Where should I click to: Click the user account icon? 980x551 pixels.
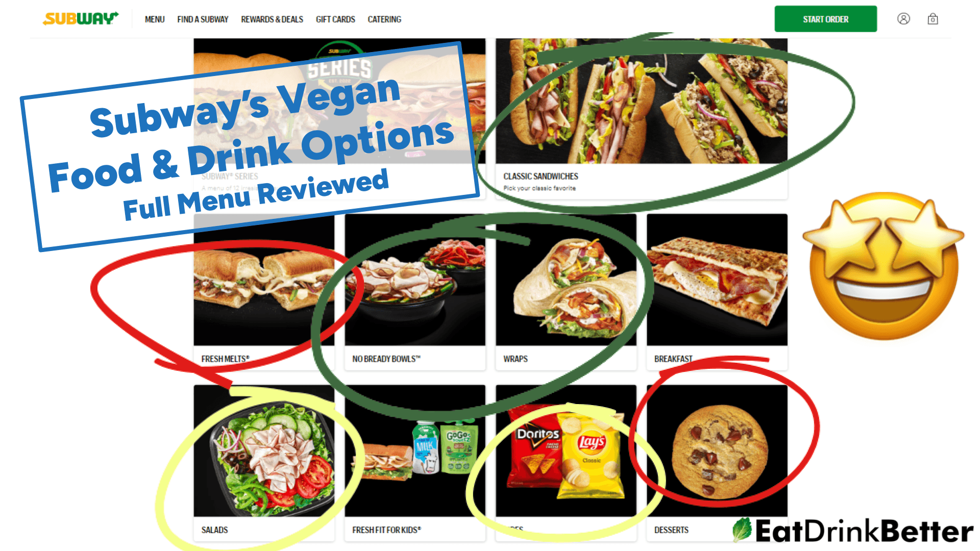click(902, 19)
